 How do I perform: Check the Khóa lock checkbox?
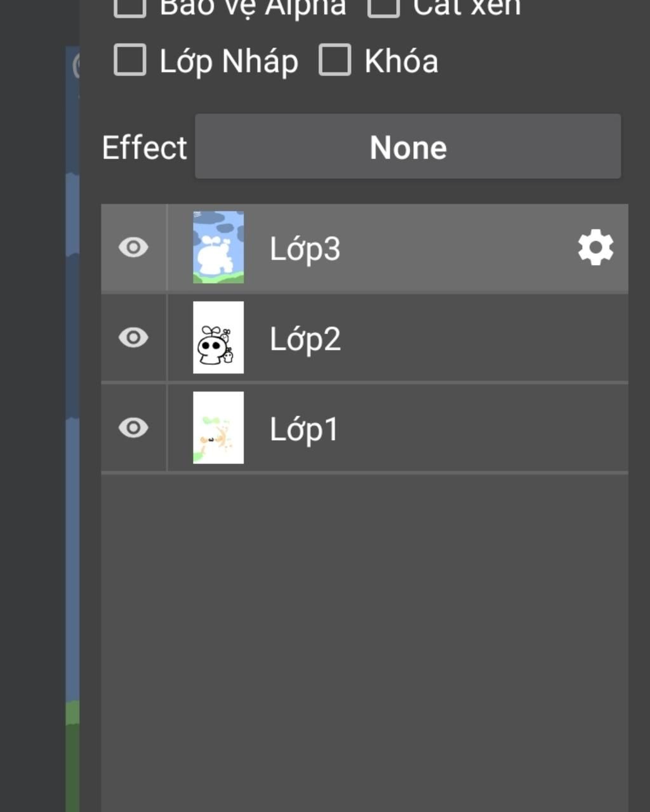[335, 60]
